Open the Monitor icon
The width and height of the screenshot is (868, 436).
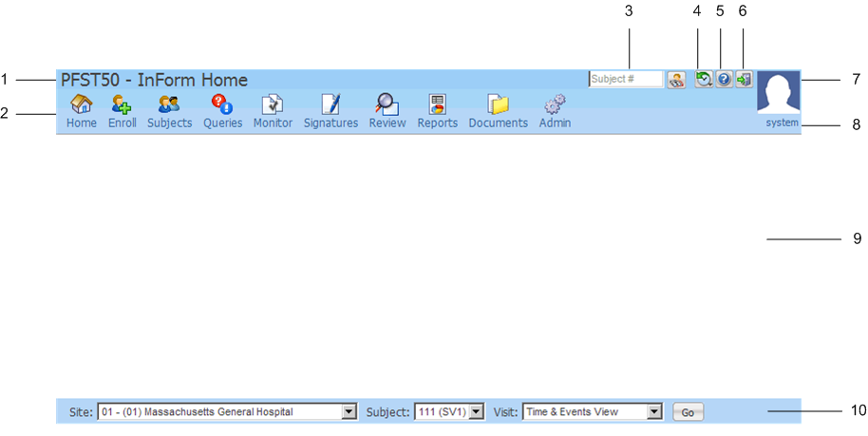point(273,104)
